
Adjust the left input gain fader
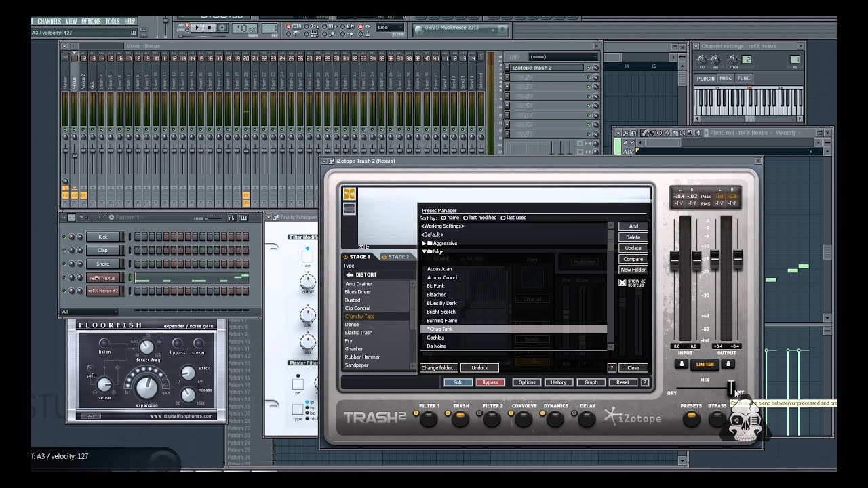click(675, 259)
